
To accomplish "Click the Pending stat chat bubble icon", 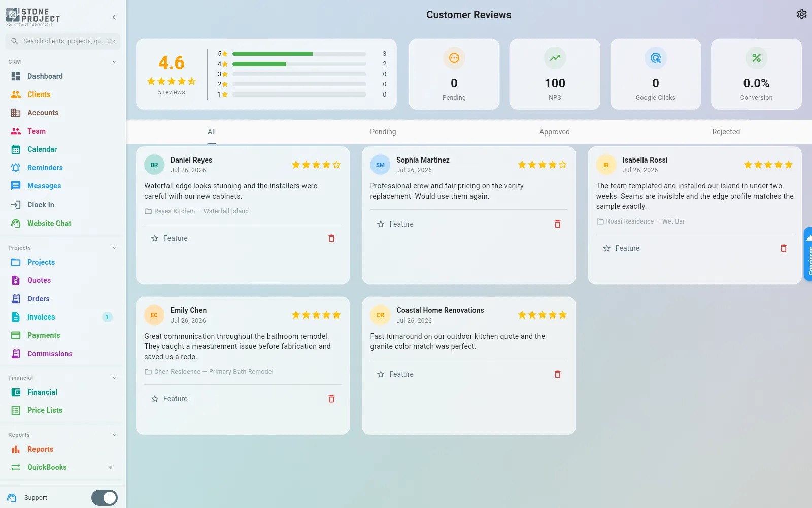I will click(x=454, y=58).
